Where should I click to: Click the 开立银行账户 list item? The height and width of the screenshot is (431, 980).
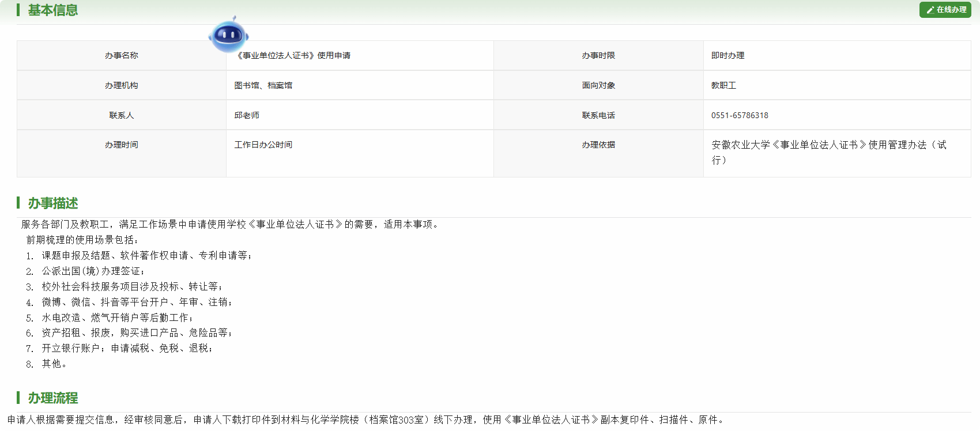click(x=127, y=348)
